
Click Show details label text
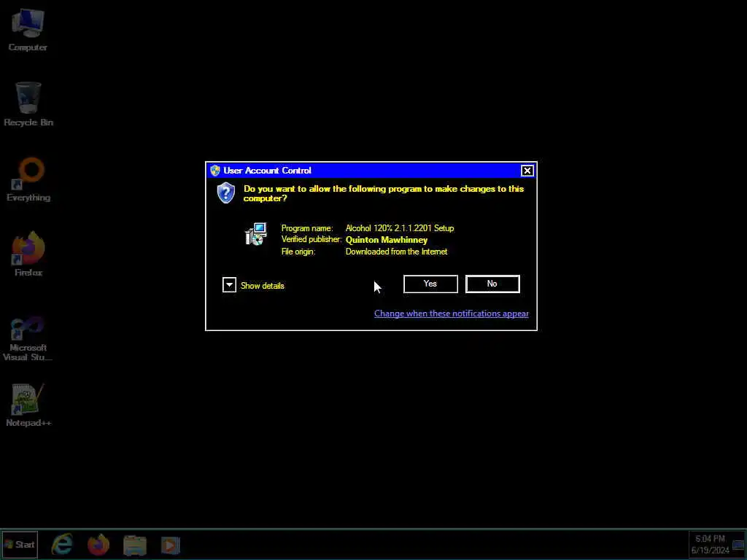click(x=263, y=286)
